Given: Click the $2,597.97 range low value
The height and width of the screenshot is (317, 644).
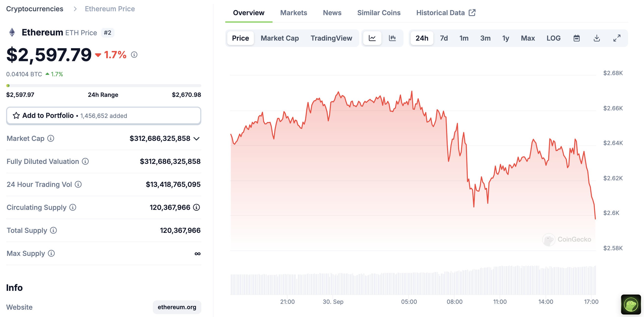Looking at the screenshot, I should [20, 95].
